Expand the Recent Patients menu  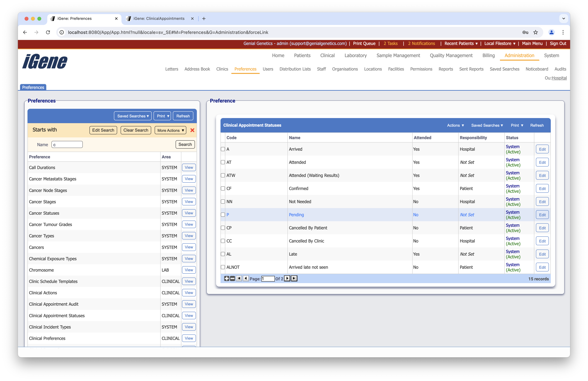pyautogui.click(x=461, y=44)
